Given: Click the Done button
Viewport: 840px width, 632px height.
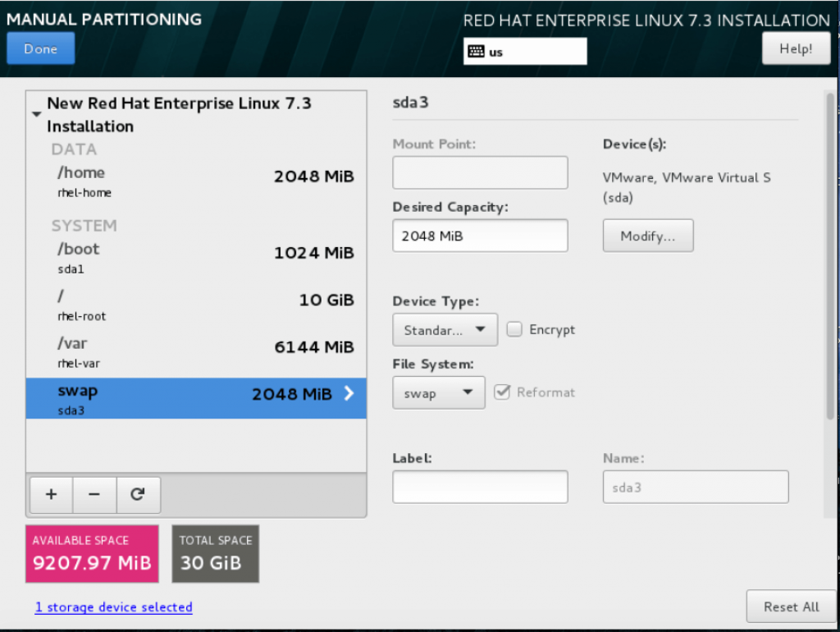Looking at the screenshot, I should (x=41, y=48).
